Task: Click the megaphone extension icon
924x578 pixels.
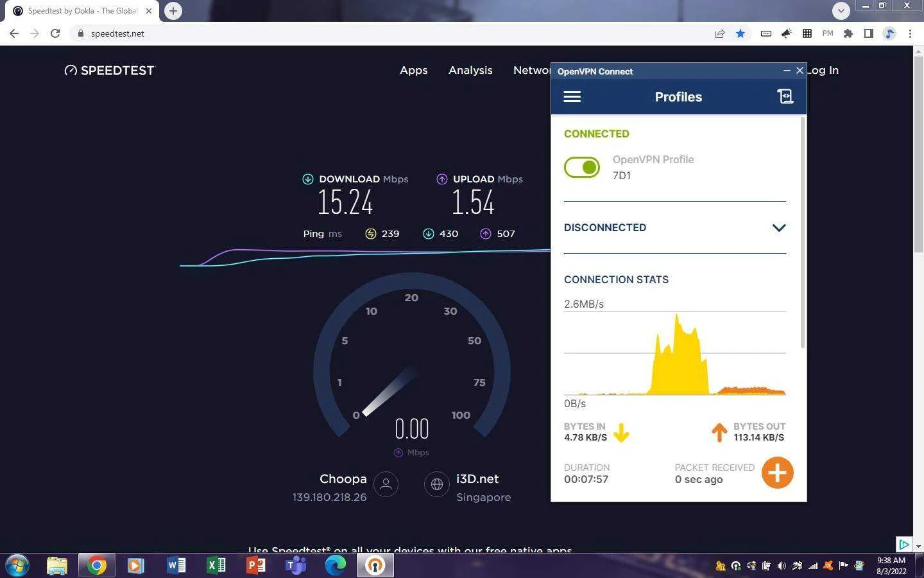Action: pyautogui.click(x=787, y=33)
